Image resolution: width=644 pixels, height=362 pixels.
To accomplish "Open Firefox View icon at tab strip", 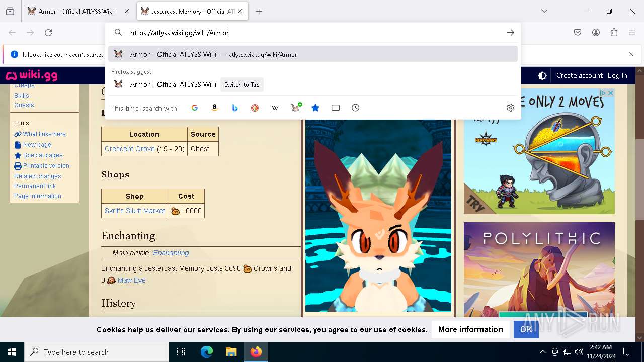I will point(10,11).
